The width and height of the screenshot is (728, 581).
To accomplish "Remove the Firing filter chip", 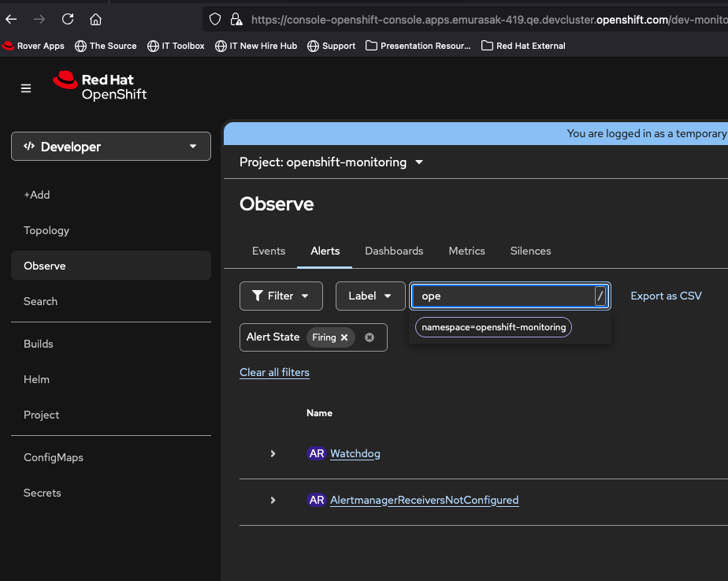I will pyautogui.click(x=344, y=337).
